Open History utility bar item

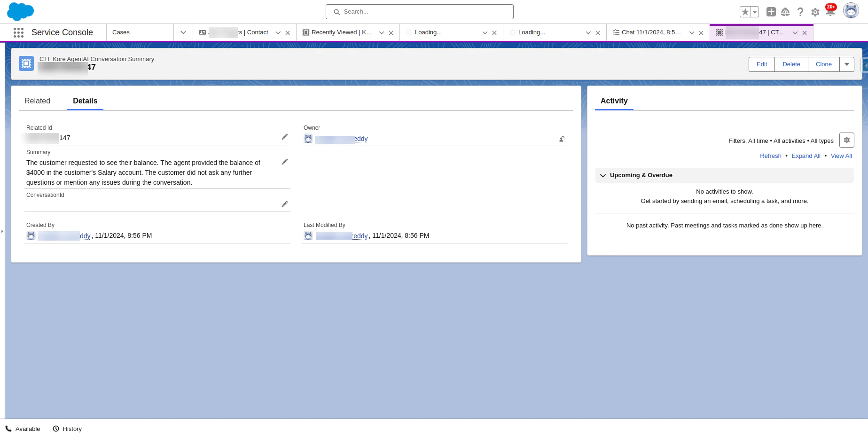point(67,429)
